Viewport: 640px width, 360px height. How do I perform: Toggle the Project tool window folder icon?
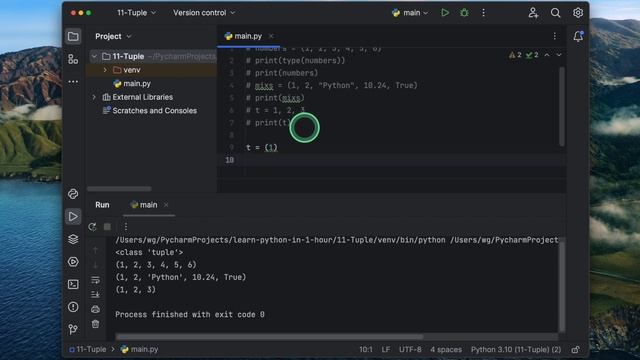click(73, 36)
